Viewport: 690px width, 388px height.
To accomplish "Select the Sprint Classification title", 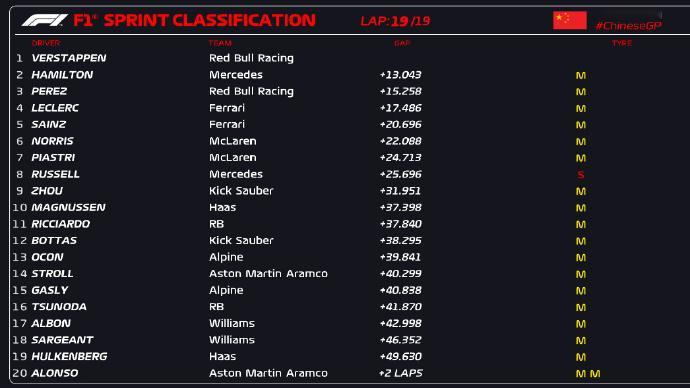I will (x=194, y=20).
